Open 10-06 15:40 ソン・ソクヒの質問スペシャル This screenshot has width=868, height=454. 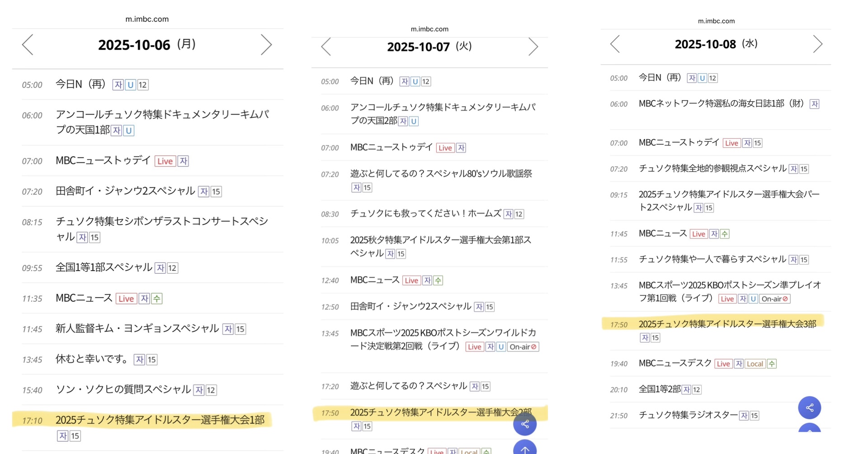123,389
